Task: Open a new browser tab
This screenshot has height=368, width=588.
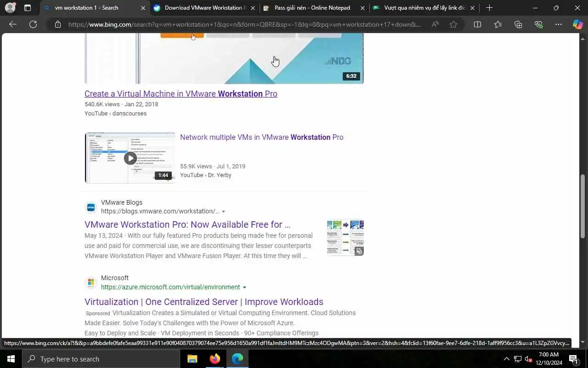Action: pos(489,8)
